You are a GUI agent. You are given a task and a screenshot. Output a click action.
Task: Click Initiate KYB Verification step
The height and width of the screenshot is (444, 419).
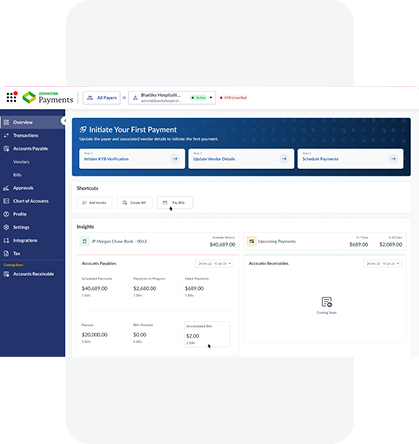point(132,159)
